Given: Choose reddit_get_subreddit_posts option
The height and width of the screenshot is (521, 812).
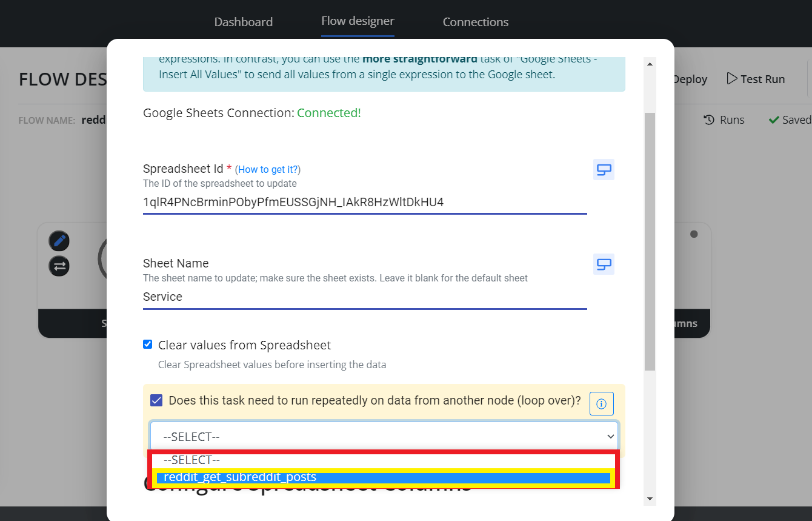Looking at the screenshot, I should coord(383,477).
